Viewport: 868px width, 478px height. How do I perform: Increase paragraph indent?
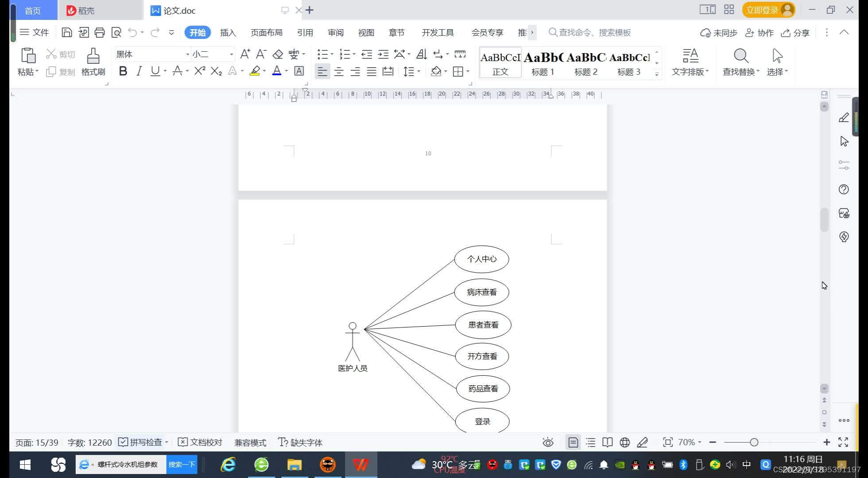(x=383, y=54)
